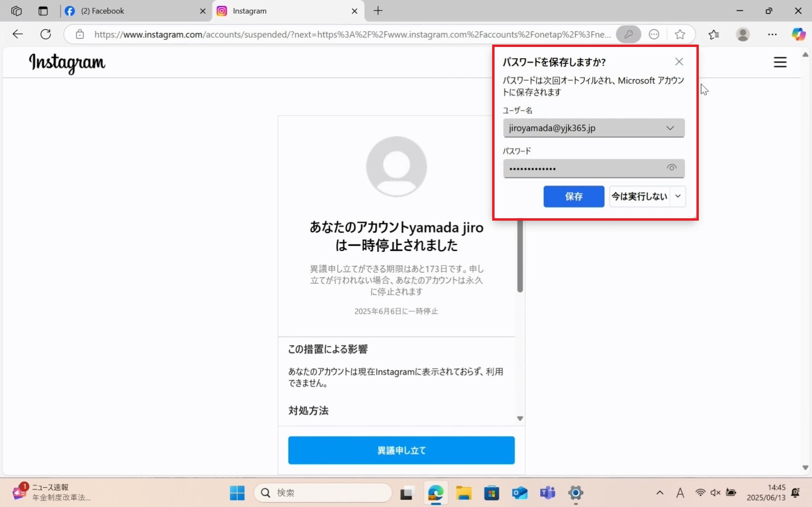
Task: Refresh the current page
Action: coord(46,34)
